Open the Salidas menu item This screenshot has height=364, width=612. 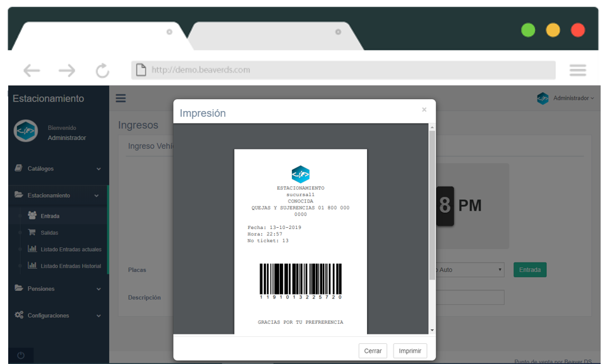tap(49, 233)
